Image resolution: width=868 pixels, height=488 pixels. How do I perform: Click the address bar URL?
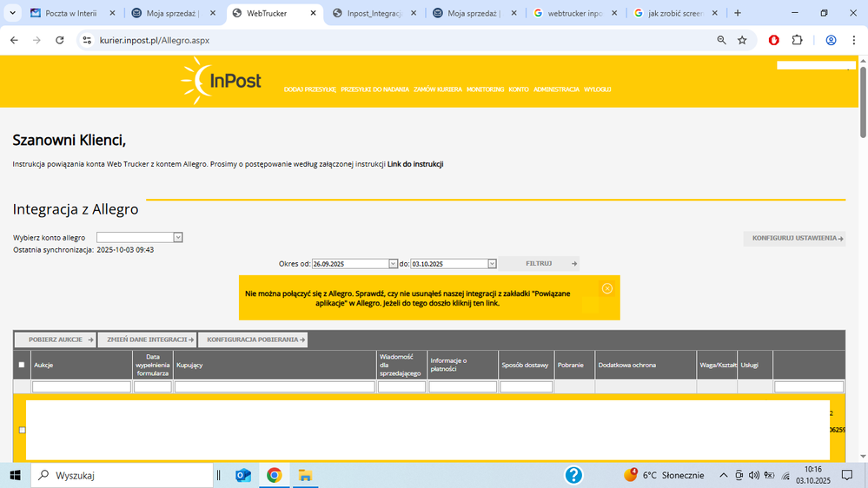tap(155, 40)
